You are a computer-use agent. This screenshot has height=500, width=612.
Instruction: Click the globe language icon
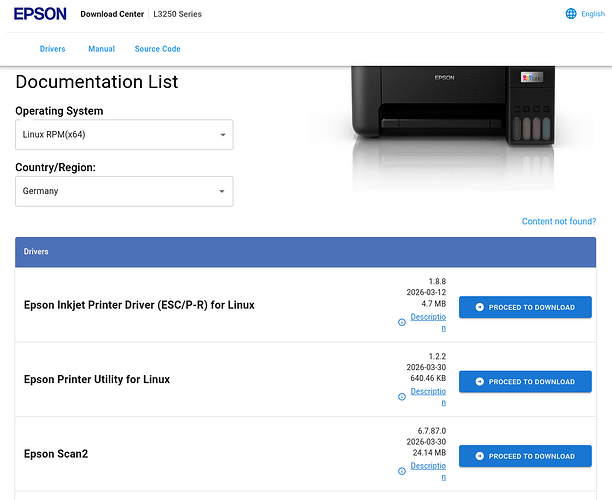click(x=571, y=14)
